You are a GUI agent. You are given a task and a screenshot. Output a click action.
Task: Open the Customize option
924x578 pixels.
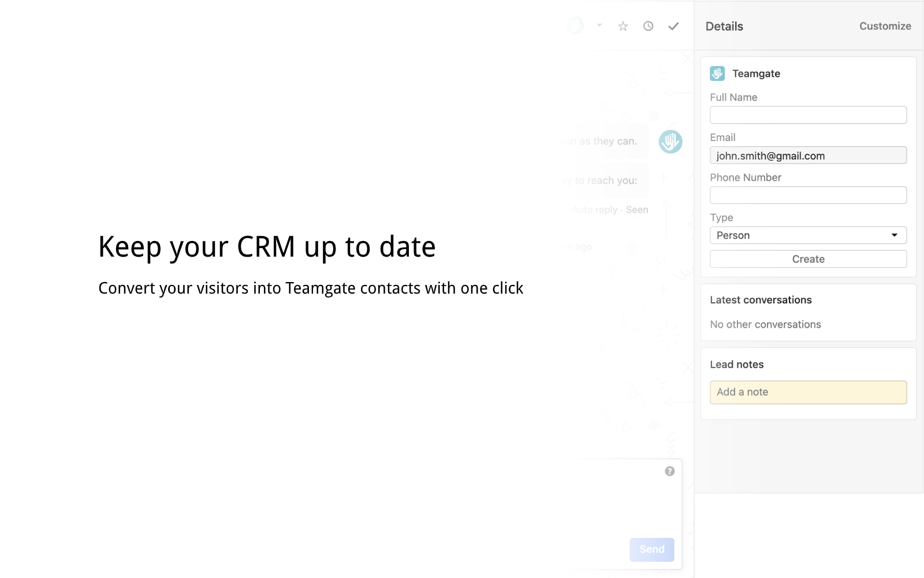(x=885, y=26)
